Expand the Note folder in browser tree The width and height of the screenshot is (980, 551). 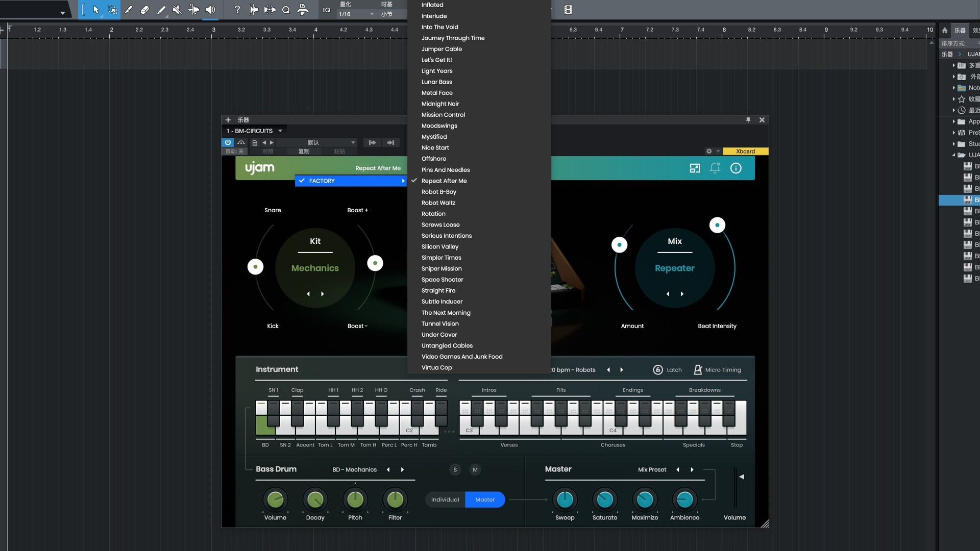(x=953, y=88)
